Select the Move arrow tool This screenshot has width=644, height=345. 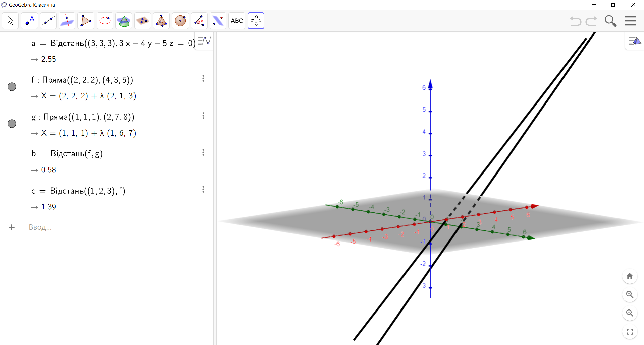tap(10, 20)
